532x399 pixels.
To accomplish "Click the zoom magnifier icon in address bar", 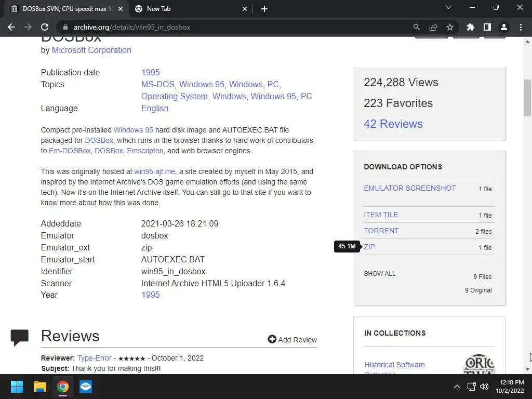I will 416,27.
